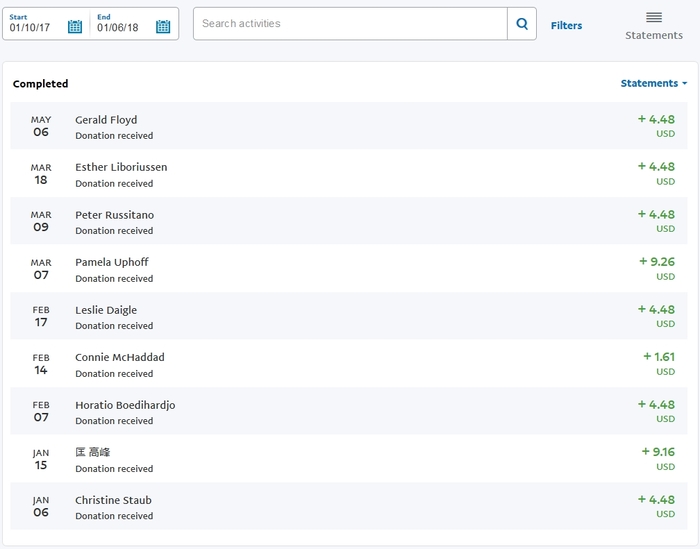Select the Connie McHaddad transaction

(x=119, y=357)
